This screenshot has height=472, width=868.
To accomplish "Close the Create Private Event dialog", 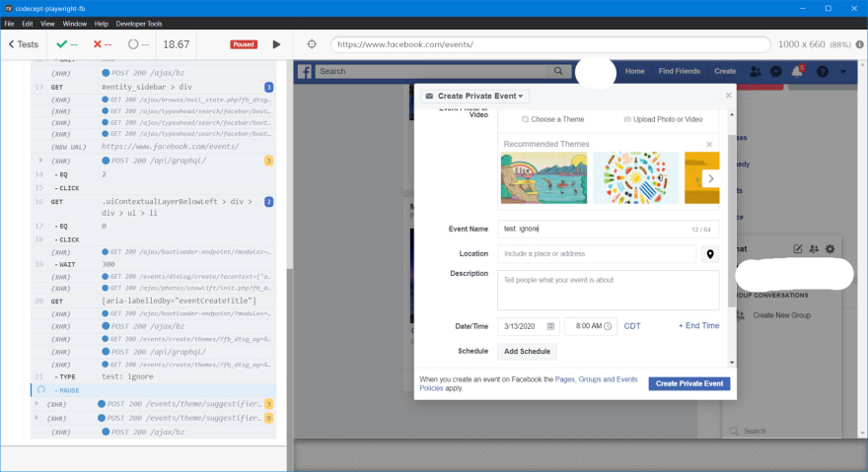I will point(729,96).
